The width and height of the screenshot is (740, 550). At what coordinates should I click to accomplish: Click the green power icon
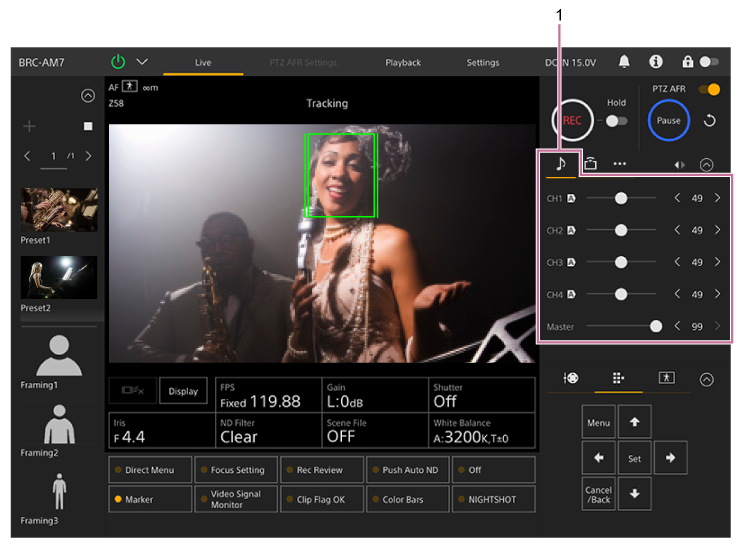point(118,62)
